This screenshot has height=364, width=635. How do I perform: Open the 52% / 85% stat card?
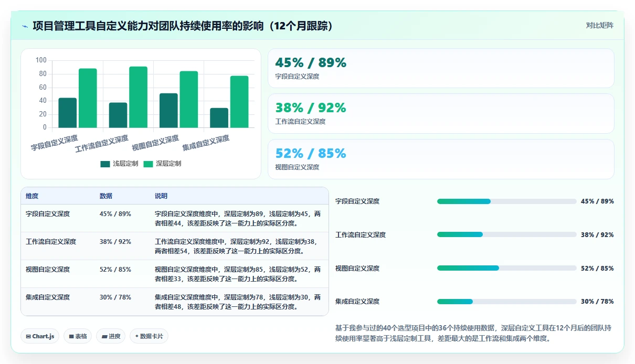(441, 159)
